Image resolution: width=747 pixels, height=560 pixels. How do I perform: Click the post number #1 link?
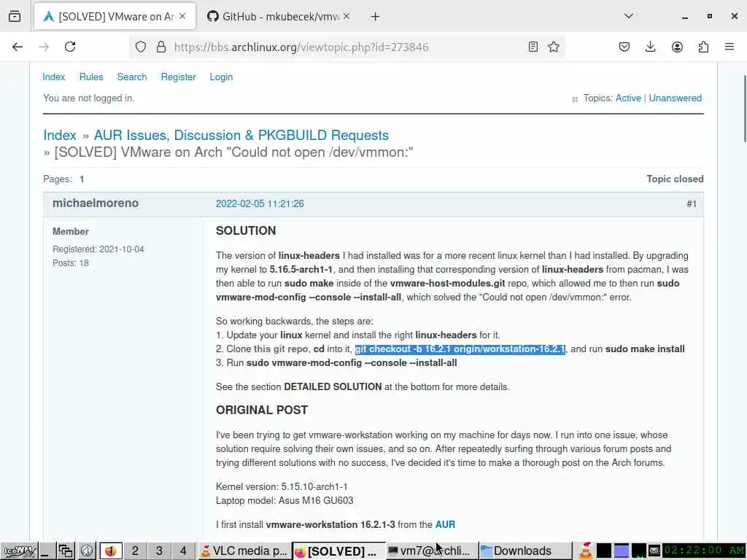point(692,204)
